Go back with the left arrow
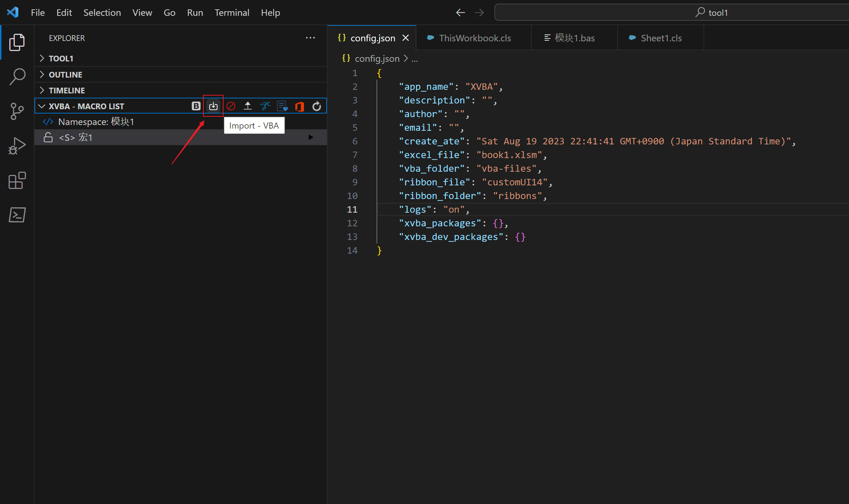This screenshot has height=504, width=849. click(x=461, y=13)
